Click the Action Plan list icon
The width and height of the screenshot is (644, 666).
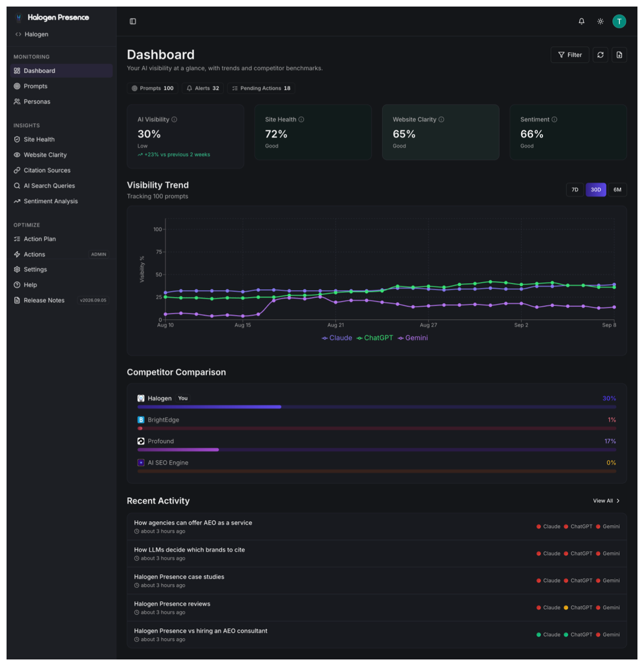[17, 239]
